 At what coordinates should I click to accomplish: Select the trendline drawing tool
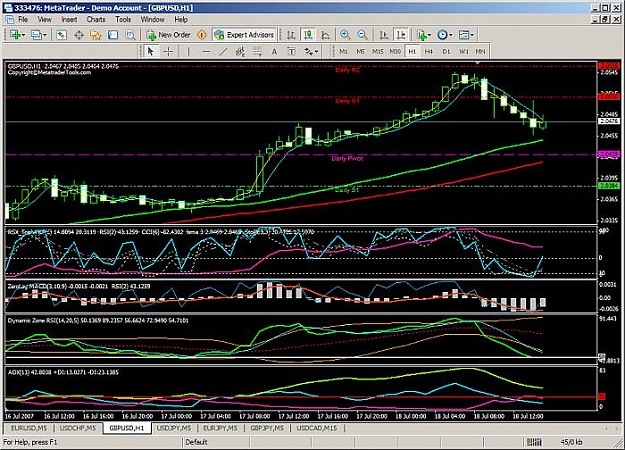click(223, 51)
